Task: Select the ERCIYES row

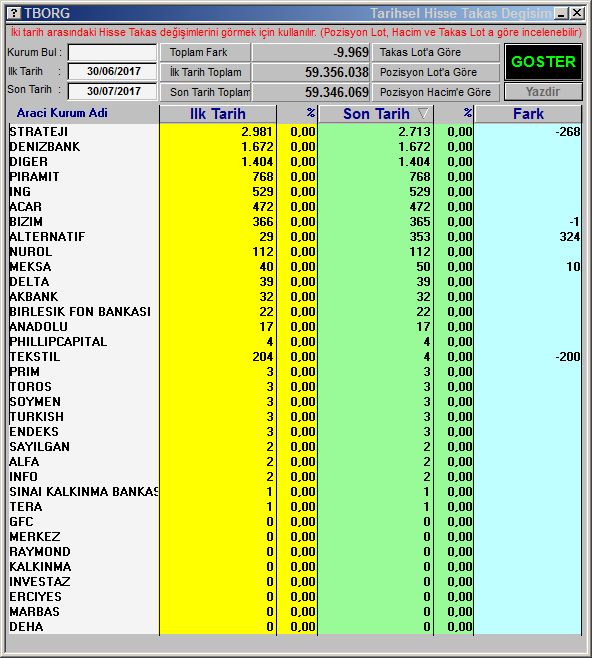Action: [x=295, y=597]
